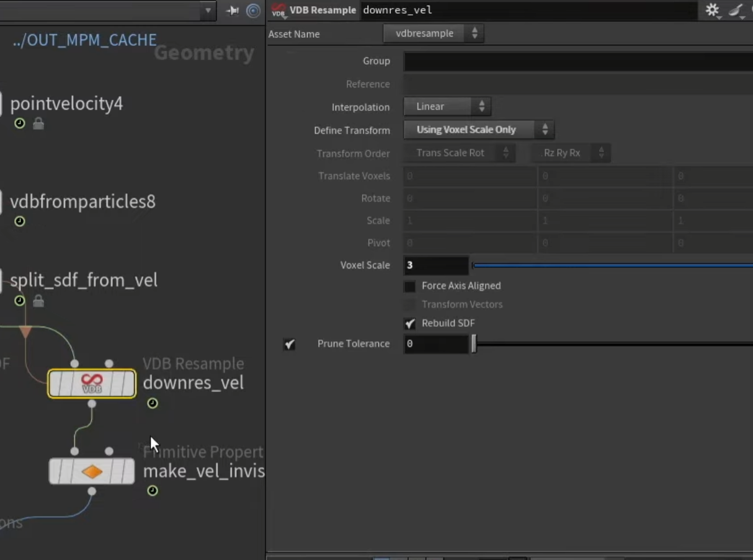Click the first Translate Voxels field
The image size is (753, 560).
click(470, 176)
